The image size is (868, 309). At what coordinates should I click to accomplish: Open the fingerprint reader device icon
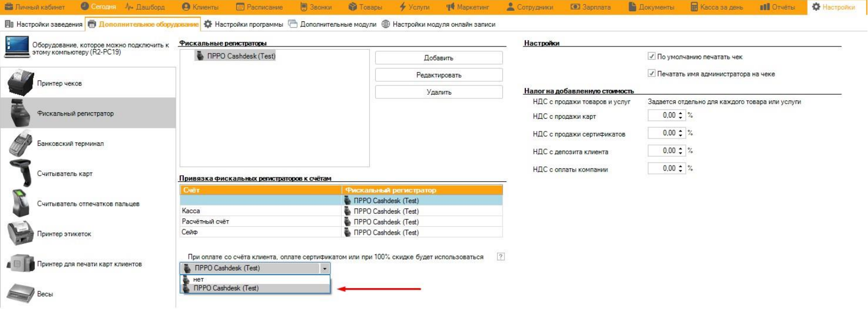21,204
